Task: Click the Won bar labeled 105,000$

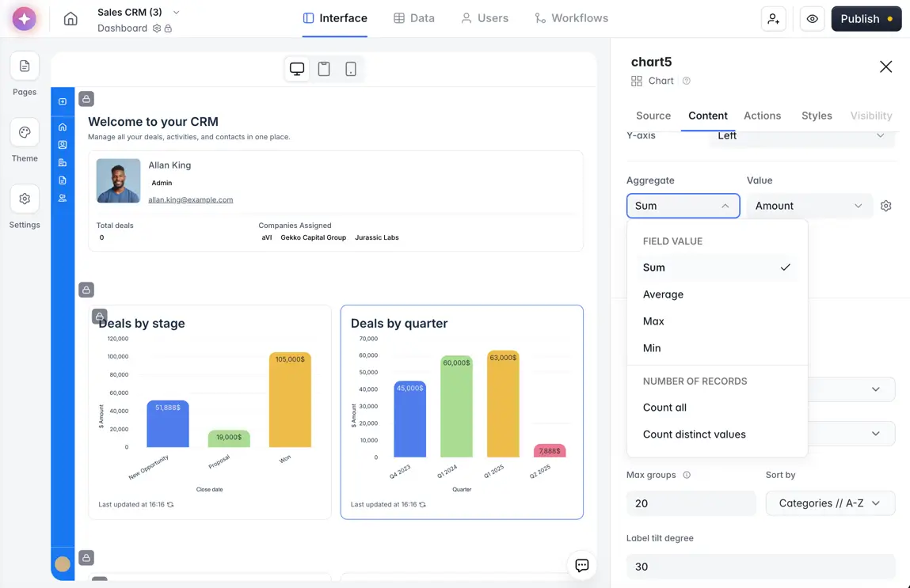Action: (290, 400)
